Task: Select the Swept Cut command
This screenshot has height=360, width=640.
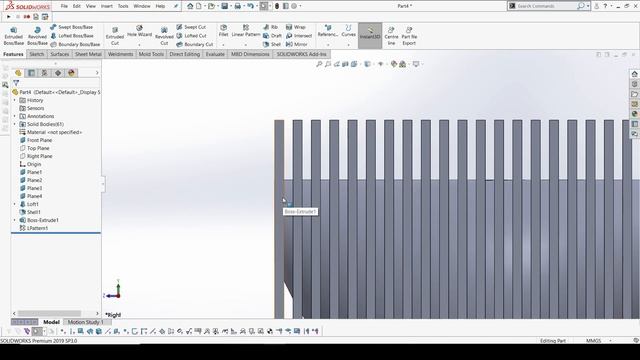Action: [x=191, y=27]
